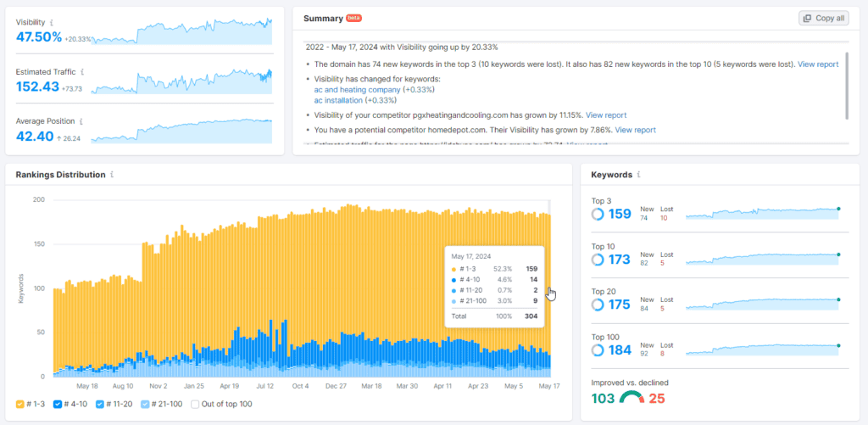Click the info icon next to Estimated Traffic

pos(82,72)
